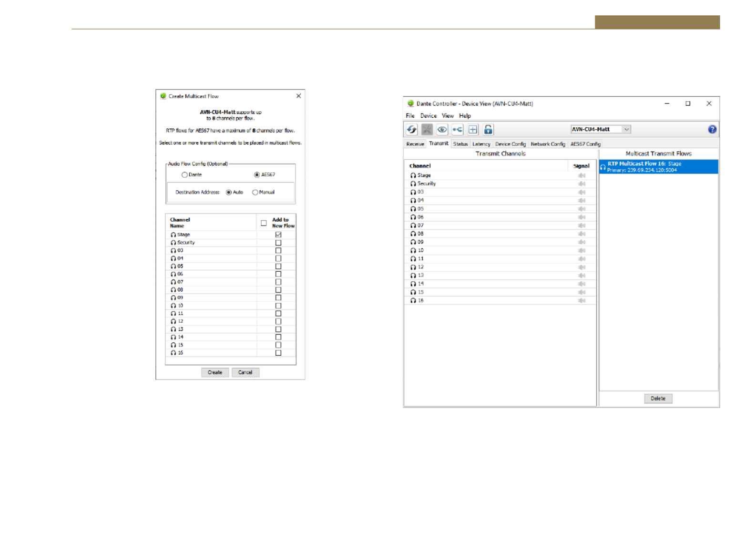Click headphone icon beside RTP Multicast Flow 16
The width and height of the screenshot is (756, 533).
point(603,167)
